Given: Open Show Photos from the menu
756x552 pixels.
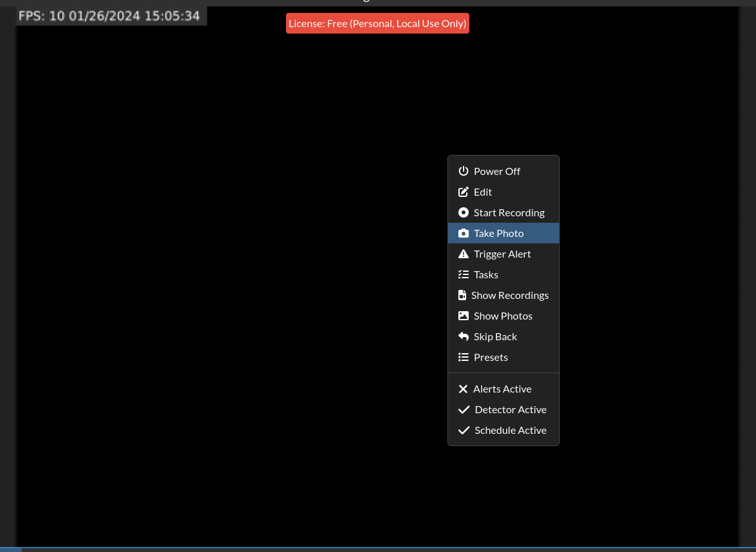Looking at the screenshot, I should pyautogui.click(x=504, y=316).
